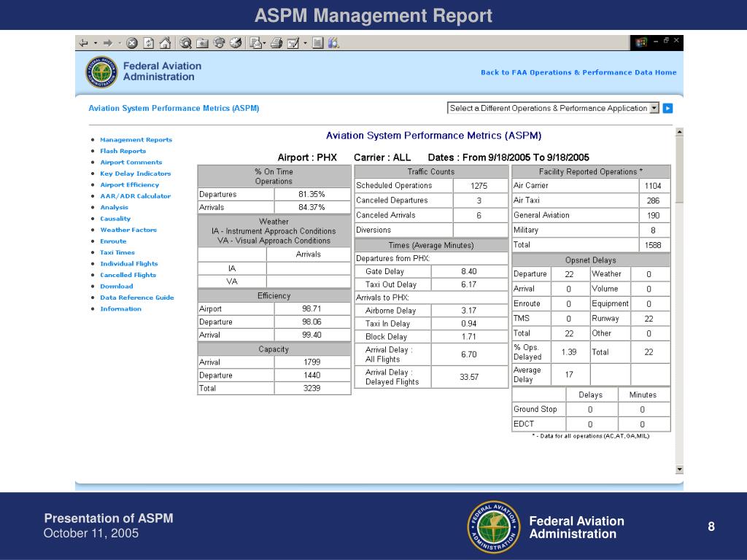Open Back to FAA Operations & Performance Data Home
747x560 pixels.
(578, 72)
